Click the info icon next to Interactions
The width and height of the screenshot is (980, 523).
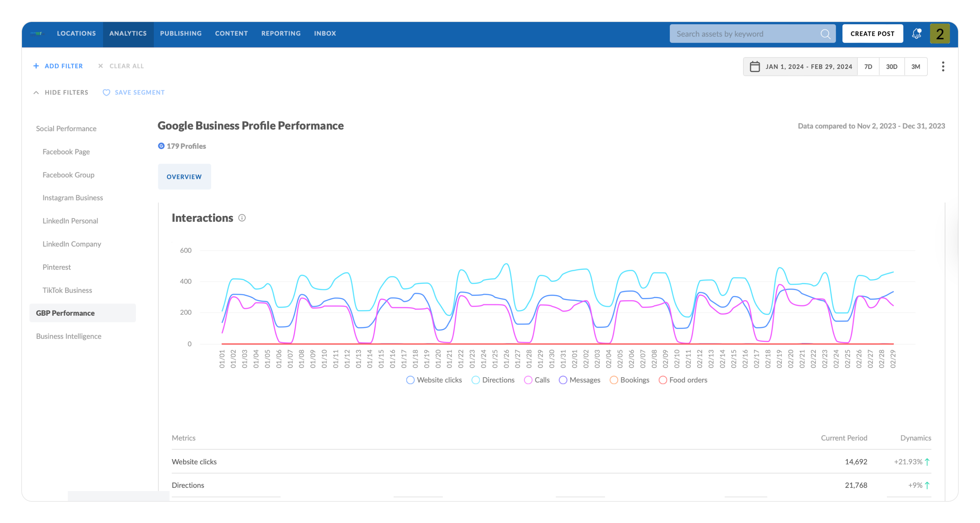pyautogui.click(x=242, y=218)
